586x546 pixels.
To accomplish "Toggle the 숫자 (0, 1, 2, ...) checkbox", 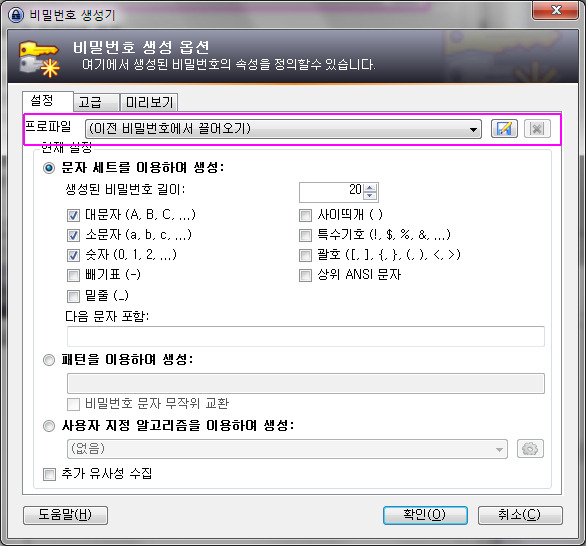I will click(73, 255).
